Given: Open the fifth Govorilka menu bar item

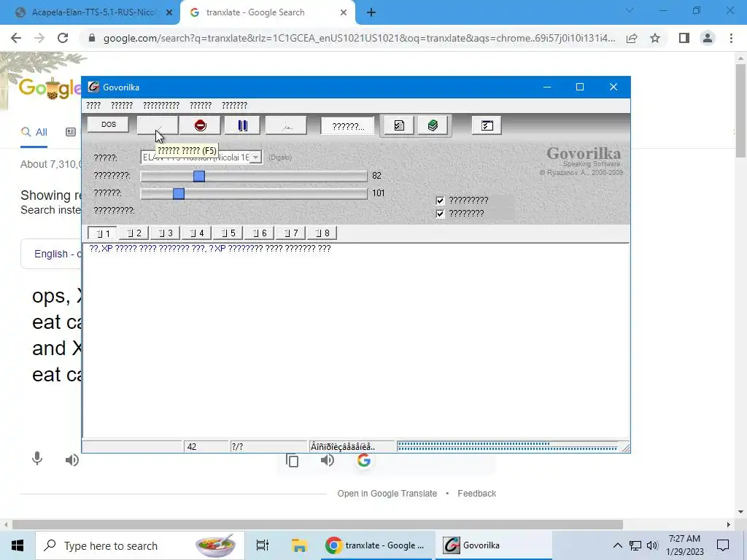Looking at the screenshot, I should point(234,105).
